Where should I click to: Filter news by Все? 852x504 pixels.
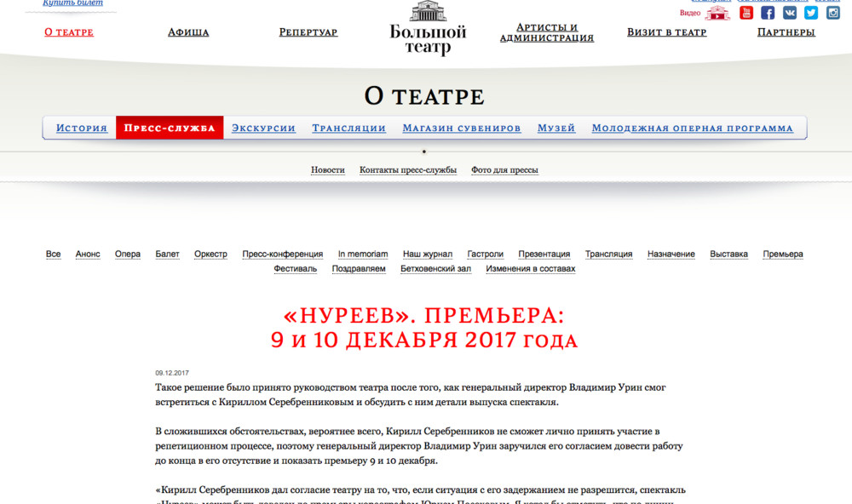[53, 255]
